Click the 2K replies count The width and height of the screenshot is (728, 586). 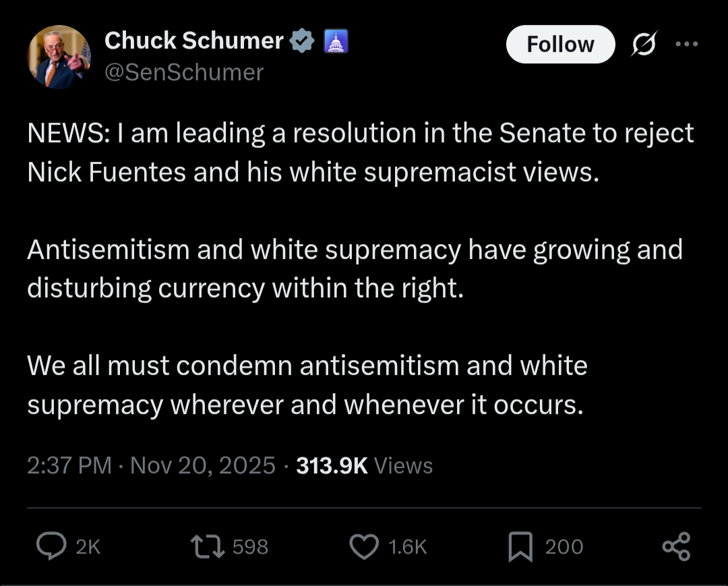pos(88,547)
